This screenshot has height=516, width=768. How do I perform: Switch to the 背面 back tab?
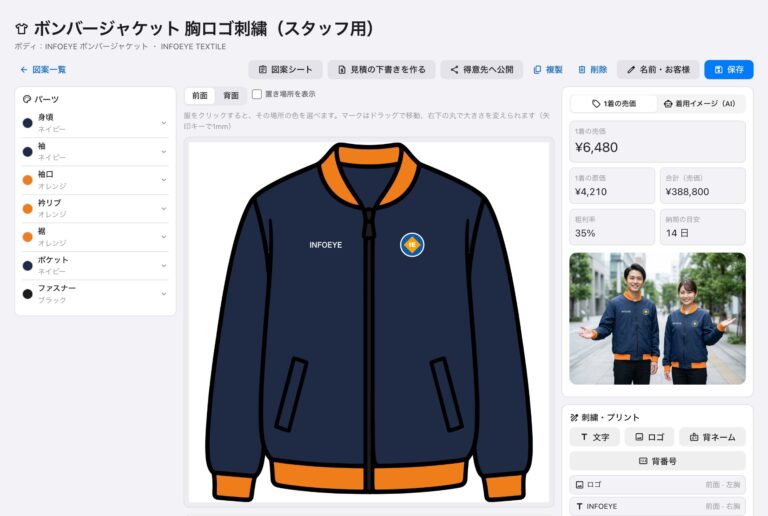coord(231,95)
